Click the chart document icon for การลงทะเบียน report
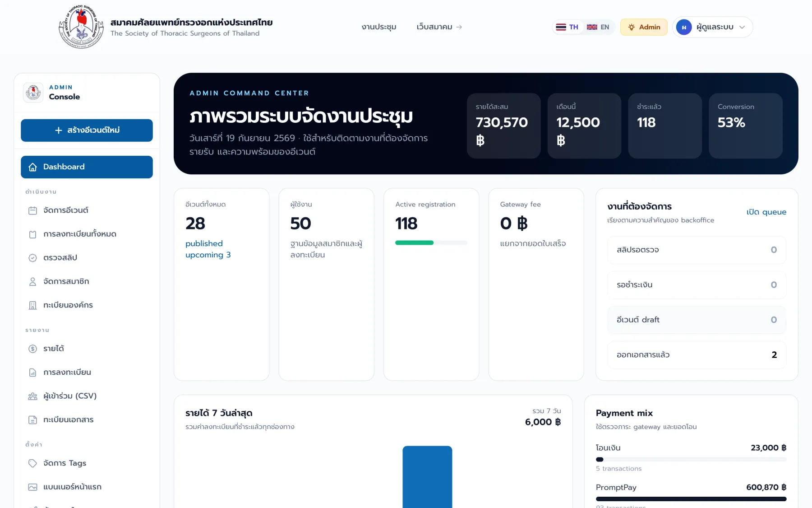 coord(33,373)
